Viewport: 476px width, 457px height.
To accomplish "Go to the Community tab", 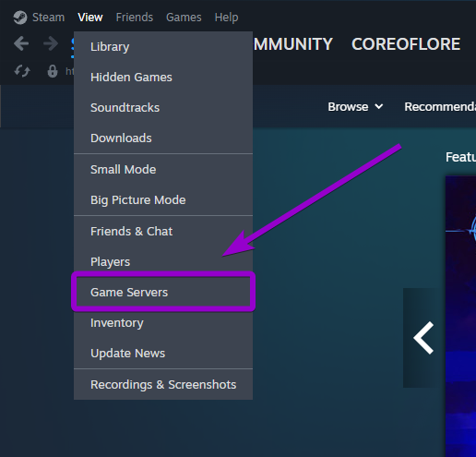I will [293, 44].
